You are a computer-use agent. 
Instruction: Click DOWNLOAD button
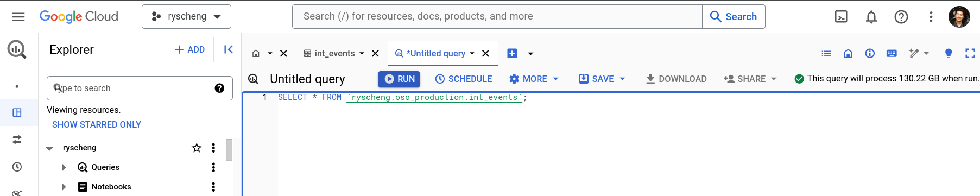(x=676, y=79)
